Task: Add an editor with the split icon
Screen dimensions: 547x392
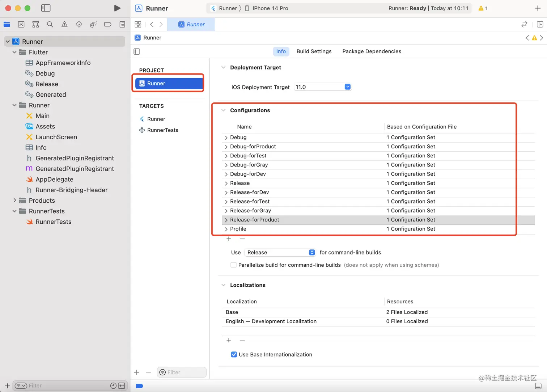Action: point(540,24)
